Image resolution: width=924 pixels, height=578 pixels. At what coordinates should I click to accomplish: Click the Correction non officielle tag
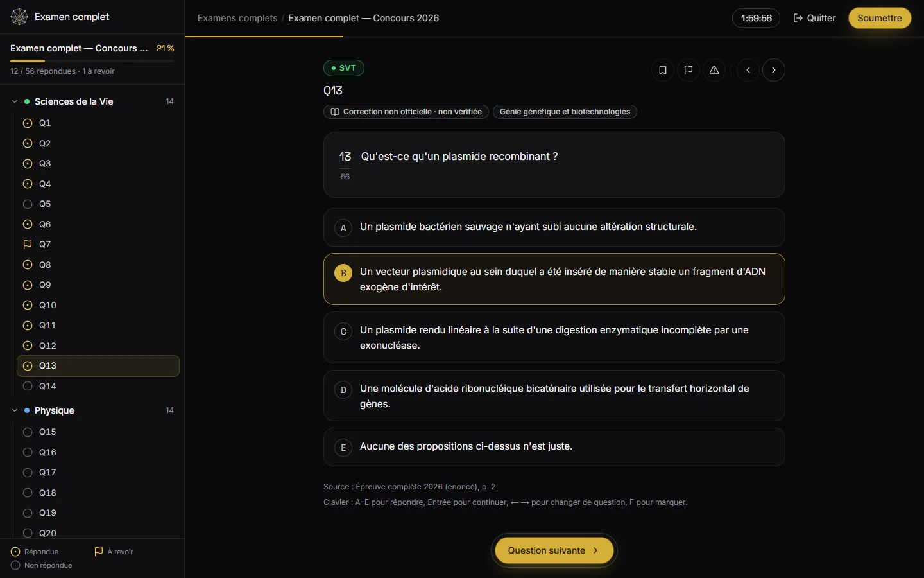click(406, 112)
